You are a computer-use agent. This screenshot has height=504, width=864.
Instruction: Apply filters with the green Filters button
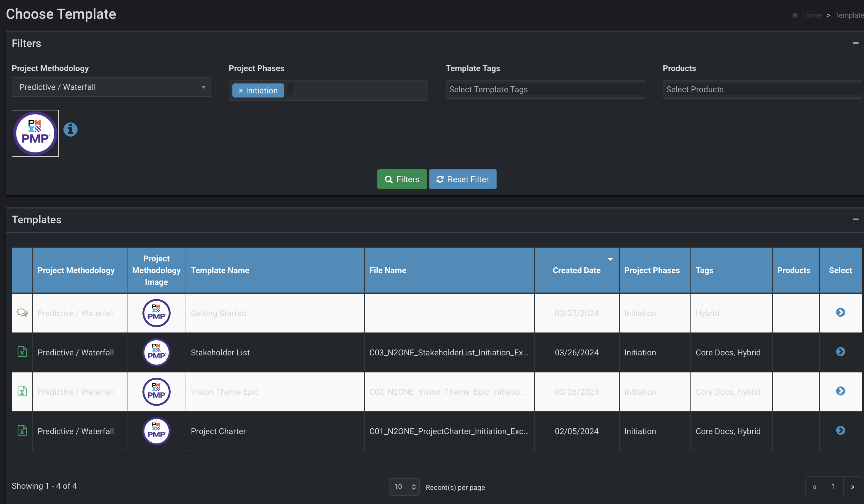[x=402, y=179]
